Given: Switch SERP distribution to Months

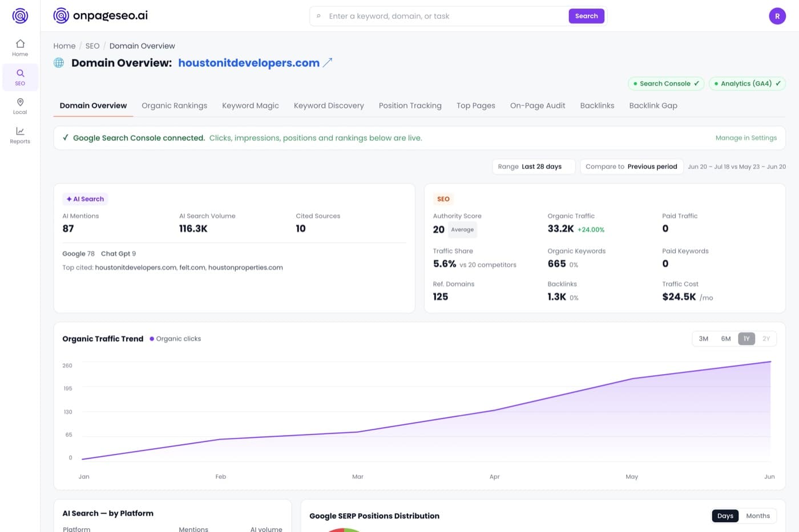Looking at the screenshot, I should (758, 516).
